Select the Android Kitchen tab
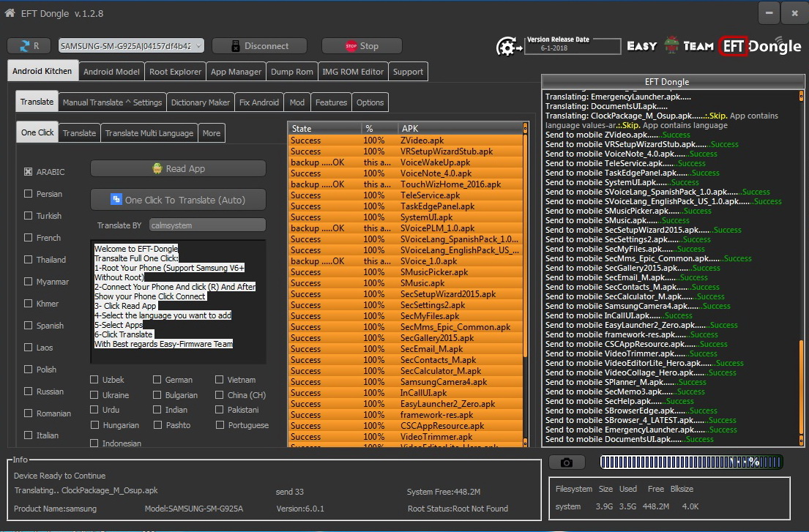The width and height of the screenshot is (809, 532). 42,71
